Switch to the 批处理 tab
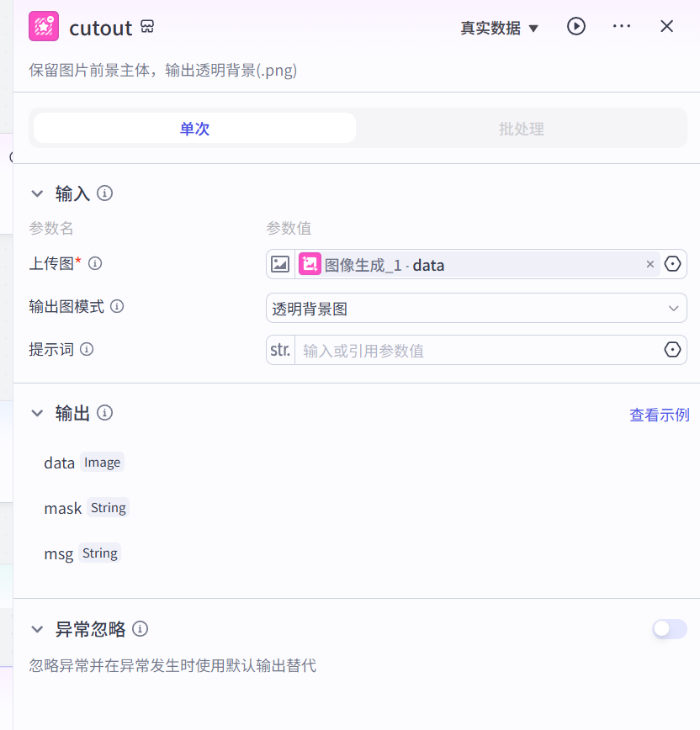Image resolution: width=700 pixels, height=730 pixels. coord(521,129)
